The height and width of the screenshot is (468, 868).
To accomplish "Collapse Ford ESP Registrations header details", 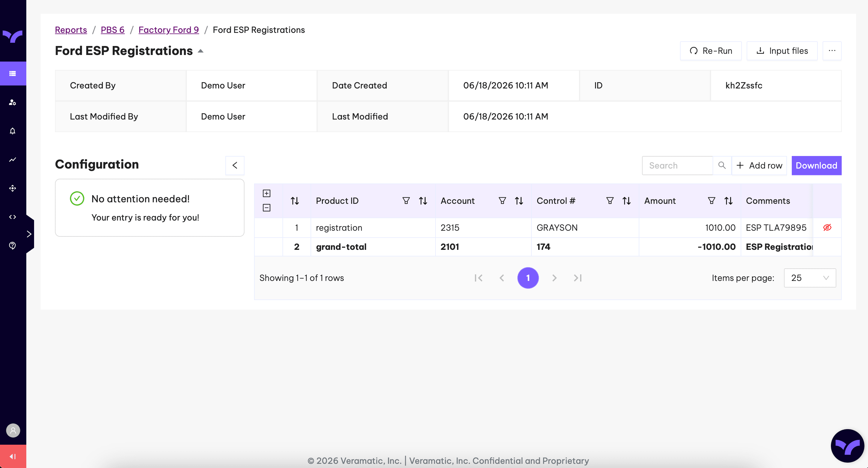I will point(201,51).
